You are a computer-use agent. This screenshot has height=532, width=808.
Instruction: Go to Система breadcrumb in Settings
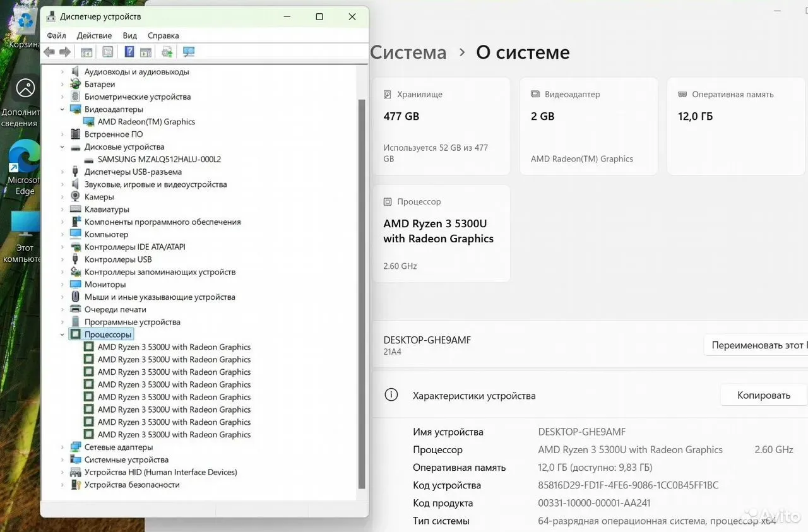[408, 52]
